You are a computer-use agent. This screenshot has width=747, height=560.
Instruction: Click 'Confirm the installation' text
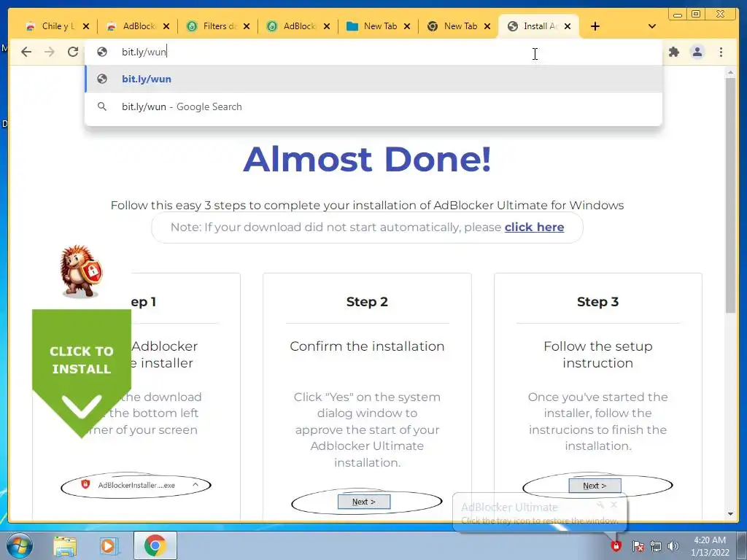tap(367, 346)
